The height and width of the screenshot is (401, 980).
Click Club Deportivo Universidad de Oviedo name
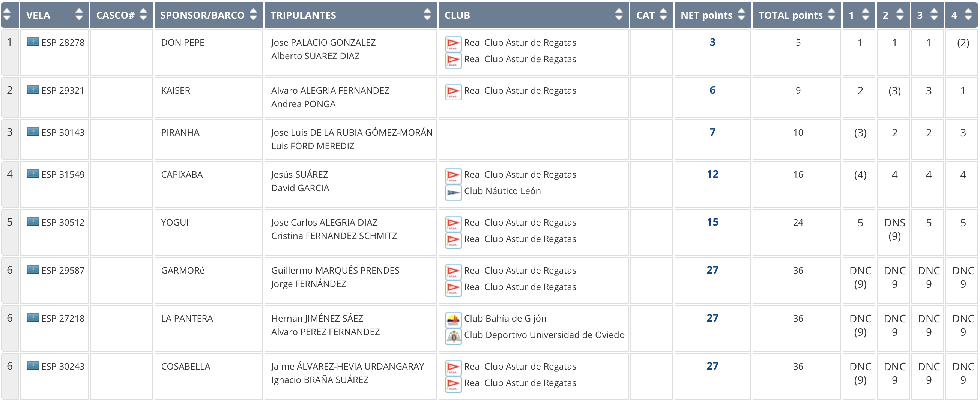[544, 335]
